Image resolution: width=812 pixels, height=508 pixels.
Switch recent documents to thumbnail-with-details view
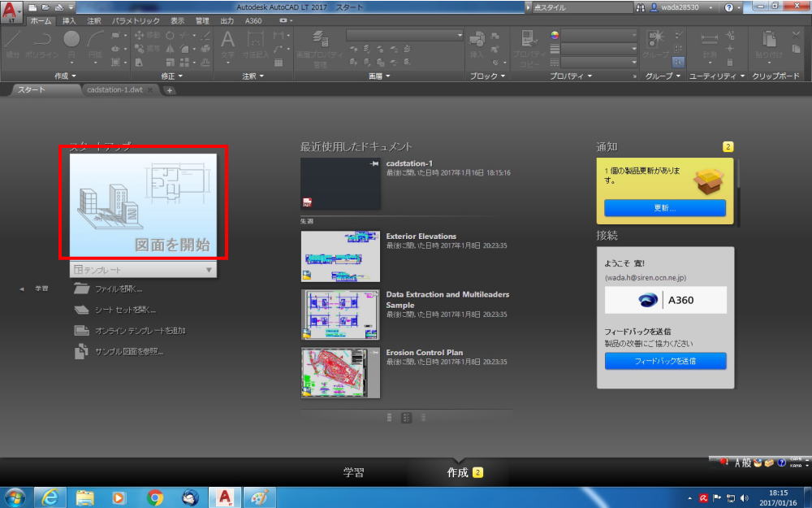click(407, 417)
